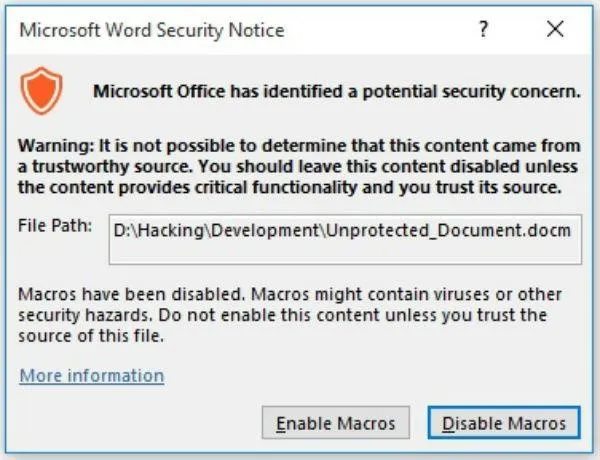
Task: Click the trustworthy source warning line
Action: point(298,166)
